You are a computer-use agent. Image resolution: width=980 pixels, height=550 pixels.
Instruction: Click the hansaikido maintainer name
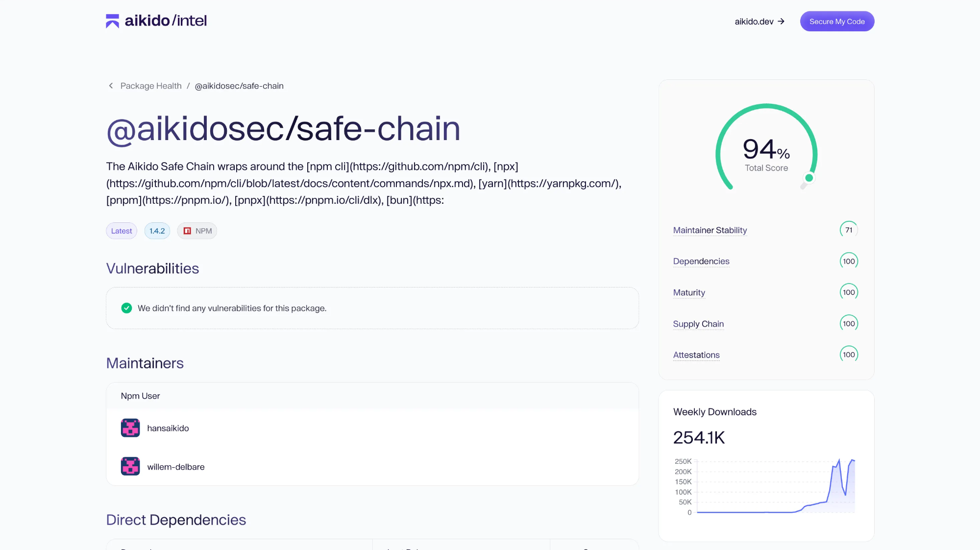coord(168,428)
